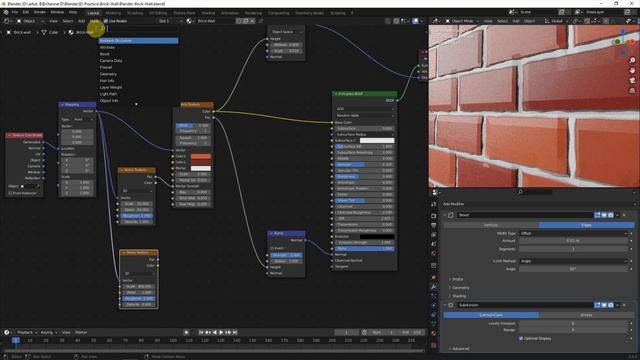The height and width of the screenshot is (360, 640).
Task: Play the animation in the timeline
Action: [221, 332]
